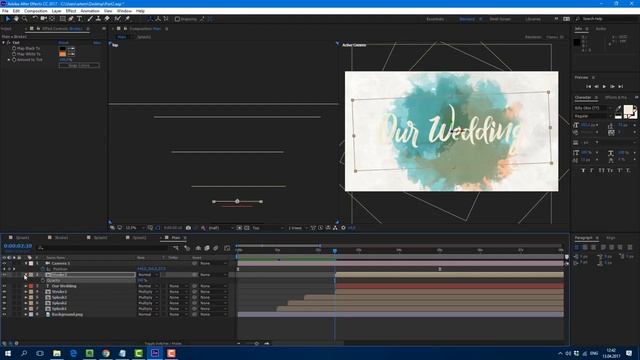Screen dimensions: 640x360
Task: Collapse the Tint effect twirl arrow
Action: pyautogui.click(x=4, y=42)
